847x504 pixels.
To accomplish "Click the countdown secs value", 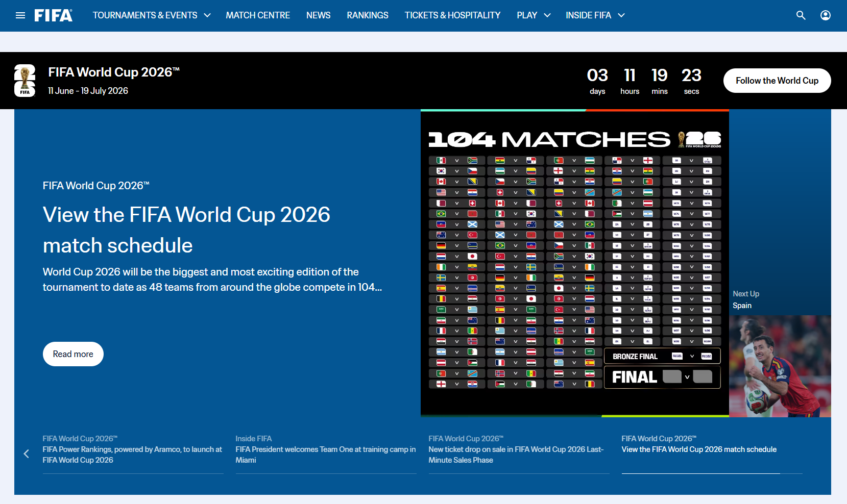I will (x=691, y=75).
